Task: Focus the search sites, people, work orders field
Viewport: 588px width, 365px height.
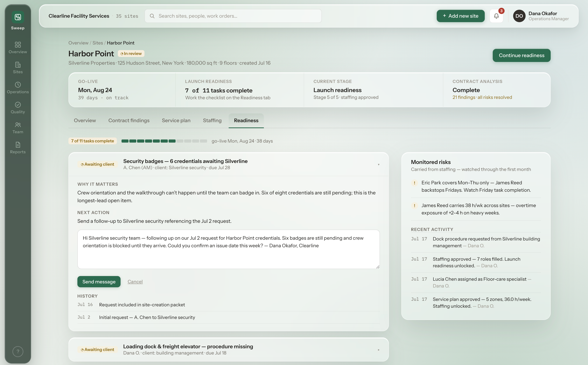Action: pos(233,16)
